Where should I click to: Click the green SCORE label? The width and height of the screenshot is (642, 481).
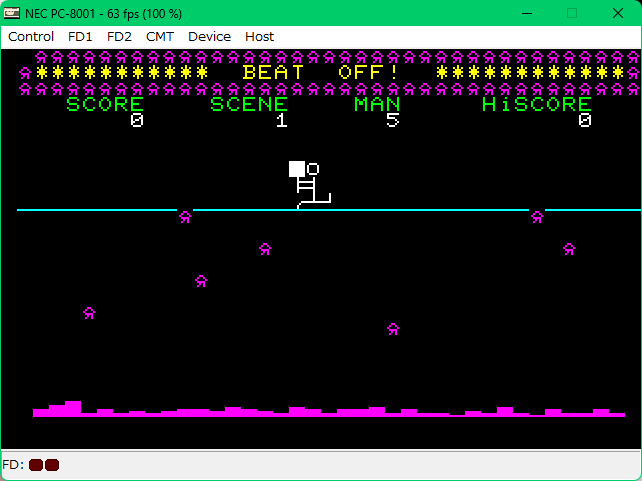point(105,104)
